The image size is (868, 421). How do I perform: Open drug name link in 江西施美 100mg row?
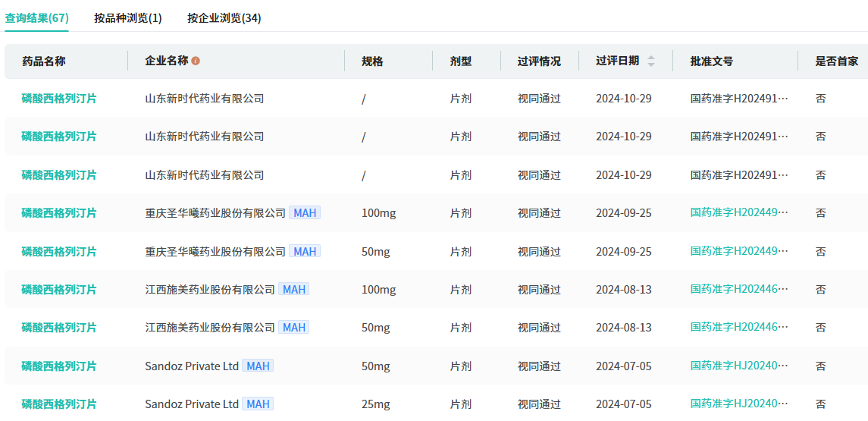59,289
